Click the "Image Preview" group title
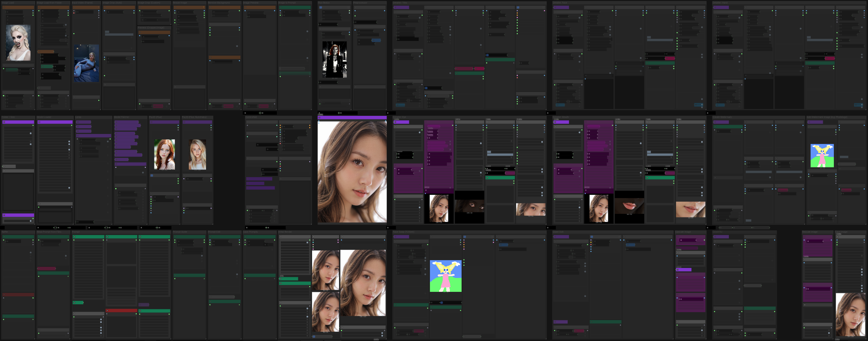The width and height of the screenshot is (868, 341). tap(251, 3)
